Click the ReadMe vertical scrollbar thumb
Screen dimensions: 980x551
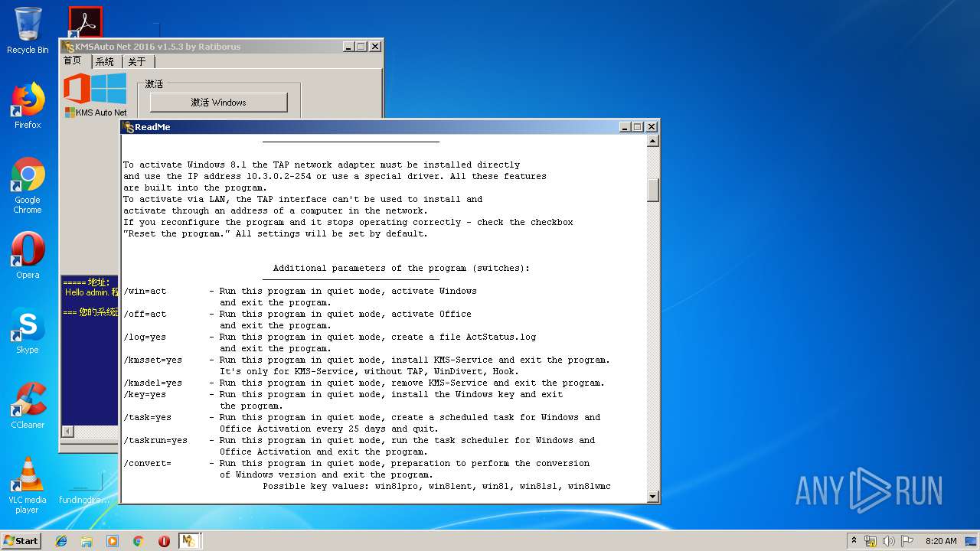click(653, 189)
